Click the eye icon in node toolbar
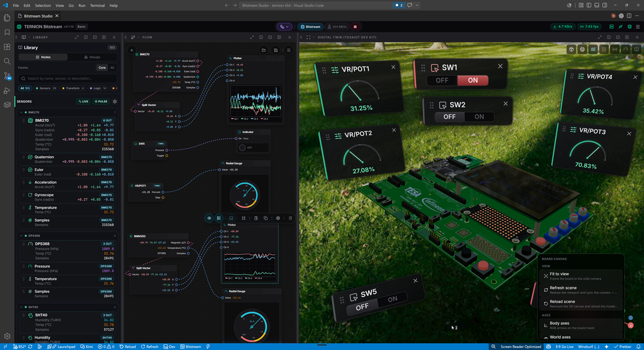 pyautogui.click(x=209, y=218)
